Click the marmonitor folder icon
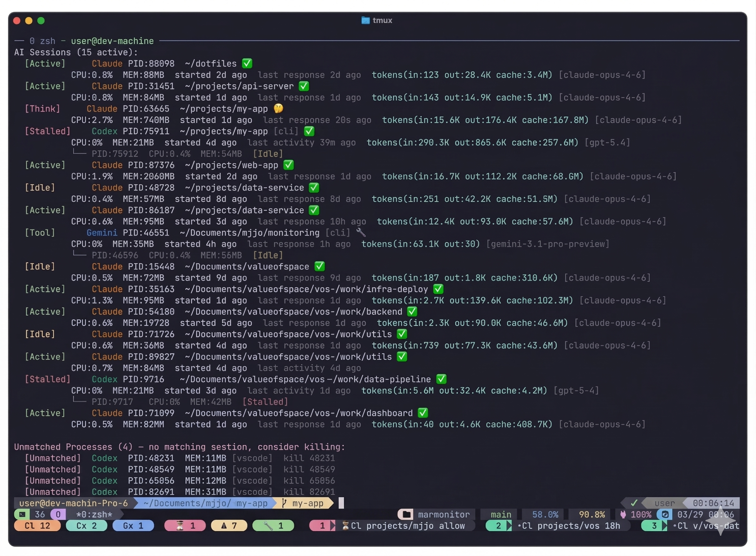This screenshot has height=556, width=756. tap(406, 514)
